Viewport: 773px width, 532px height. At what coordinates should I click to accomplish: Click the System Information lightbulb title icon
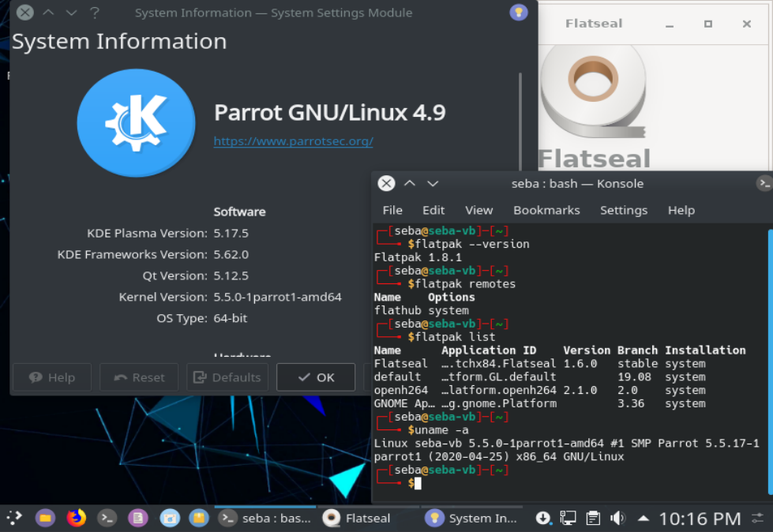pyautogui.click(x=519, y=13)
